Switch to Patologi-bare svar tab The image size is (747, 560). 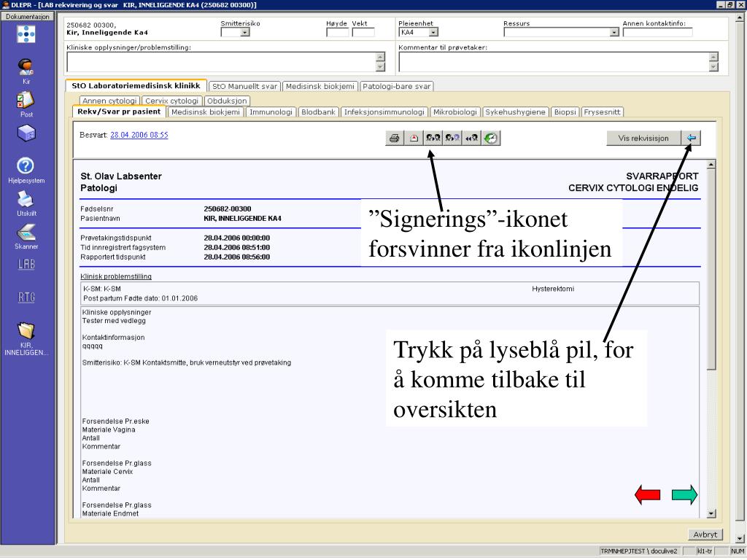click(x=396, y=86)
